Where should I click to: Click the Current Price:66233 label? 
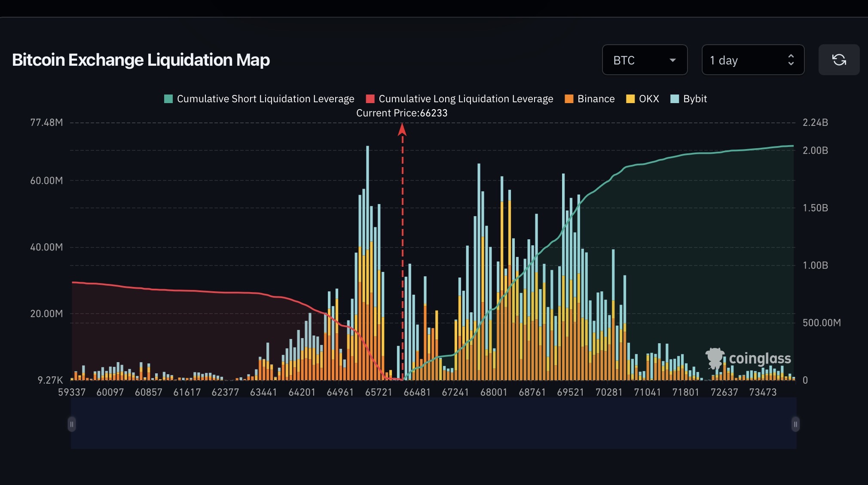coord(402,113)
